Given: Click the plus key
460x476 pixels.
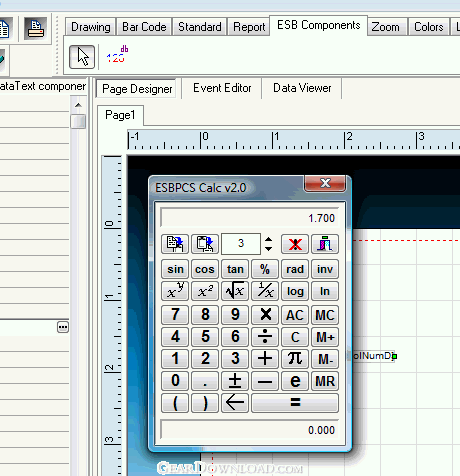Looking at the screenshot, I should pos(265,359).
